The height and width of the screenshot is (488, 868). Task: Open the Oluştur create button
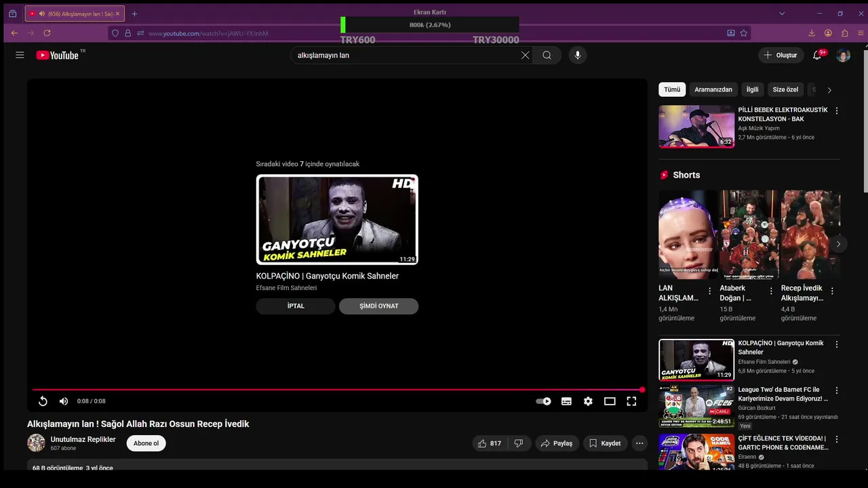[x=781, y=55]
